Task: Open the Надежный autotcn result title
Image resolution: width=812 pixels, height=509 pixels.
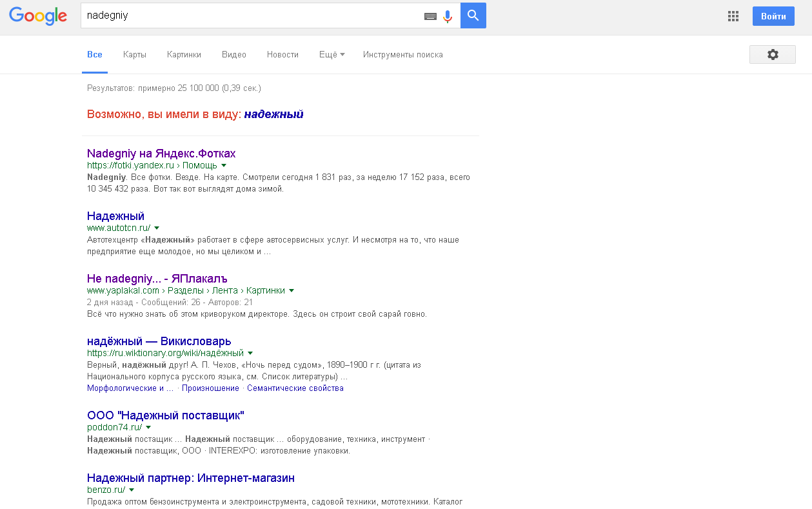Action: click(x=115, y=215)
